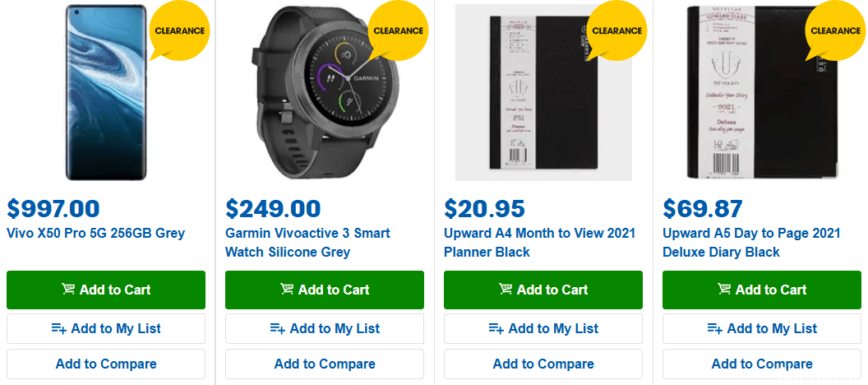Click the Clearance badge on the Garmin watch
Image resolution: width=868 pixels, height=385 pixels.
(398, 30)
